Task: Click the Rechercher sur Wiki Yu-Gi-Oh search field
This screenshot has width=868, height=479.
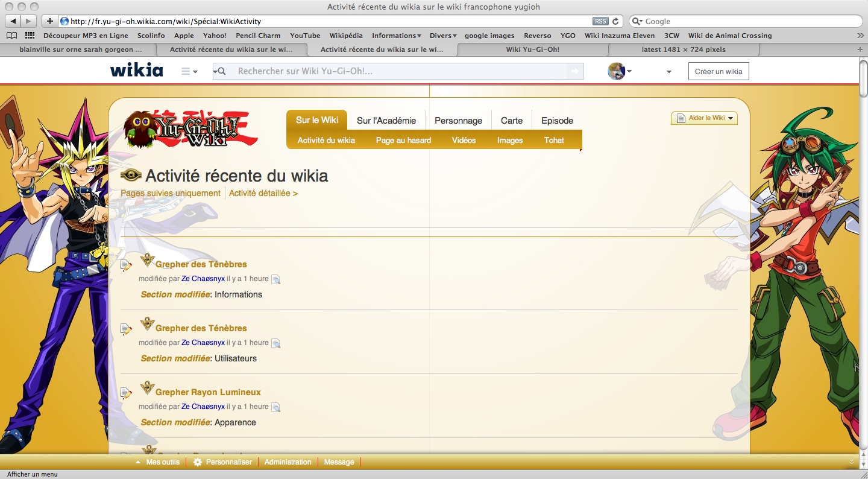Action: tap(398, 71)
